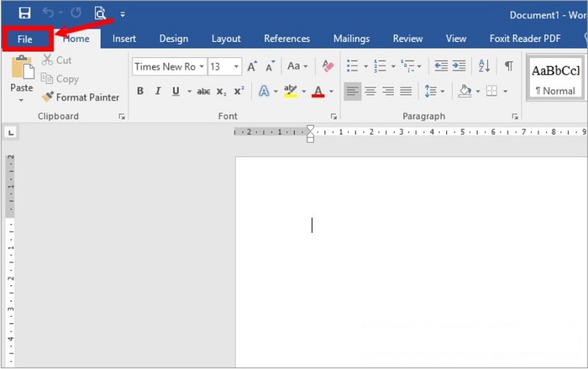Open the font size dropdown
588x369 pixels.
pos(236,67)
